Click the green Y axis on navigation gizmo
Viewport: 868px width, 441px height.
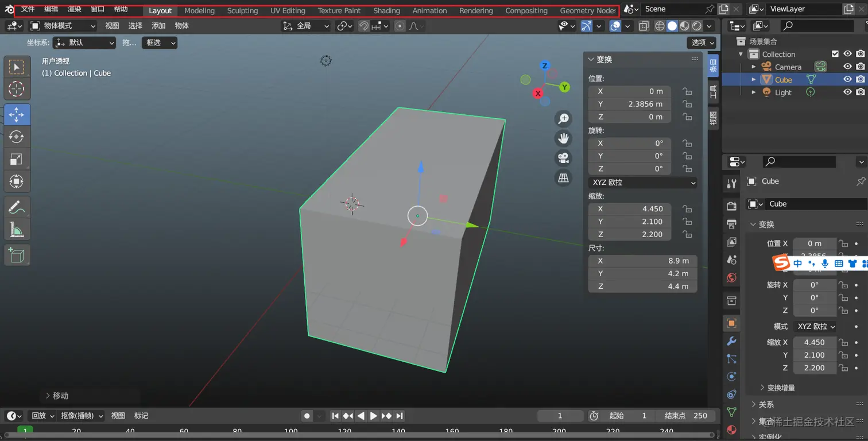coord(565,87)
